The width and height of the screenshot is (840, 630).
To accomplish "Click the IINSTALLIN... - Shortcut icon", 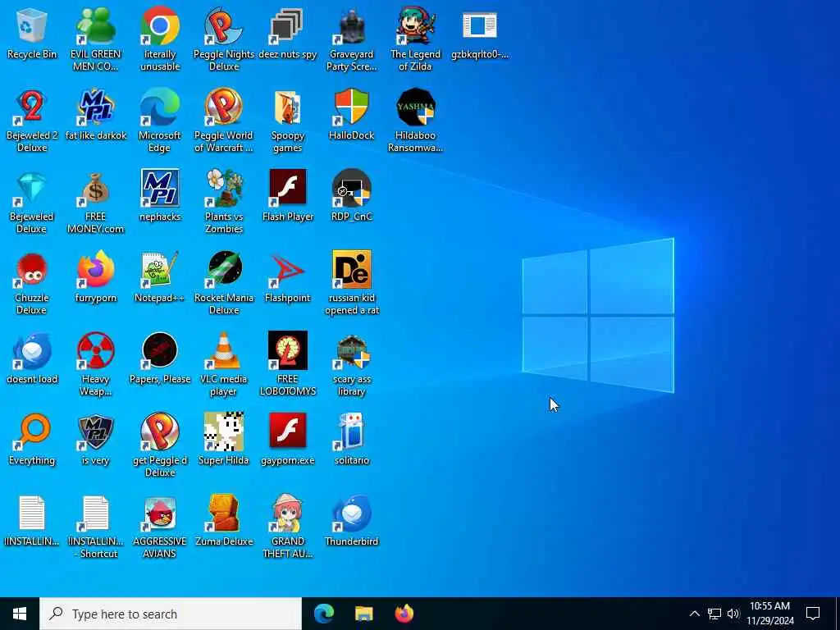I will point(95,514).
